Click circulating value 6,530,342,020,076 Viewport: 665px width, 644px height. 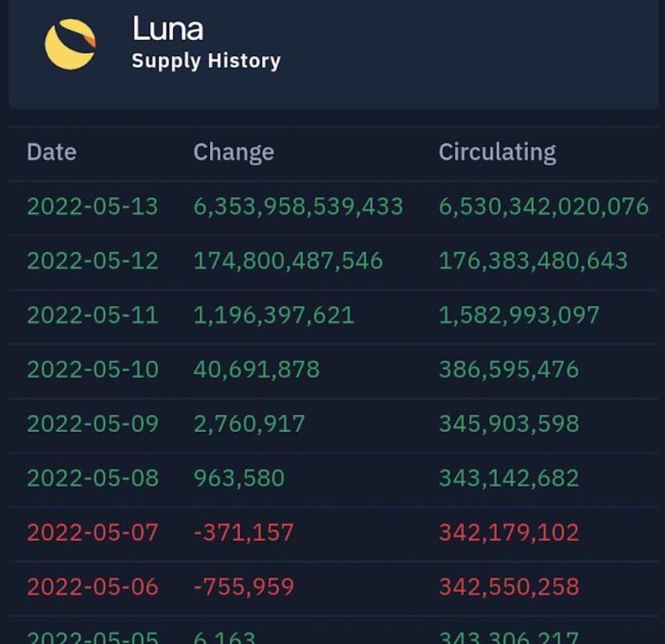point(543,207)
